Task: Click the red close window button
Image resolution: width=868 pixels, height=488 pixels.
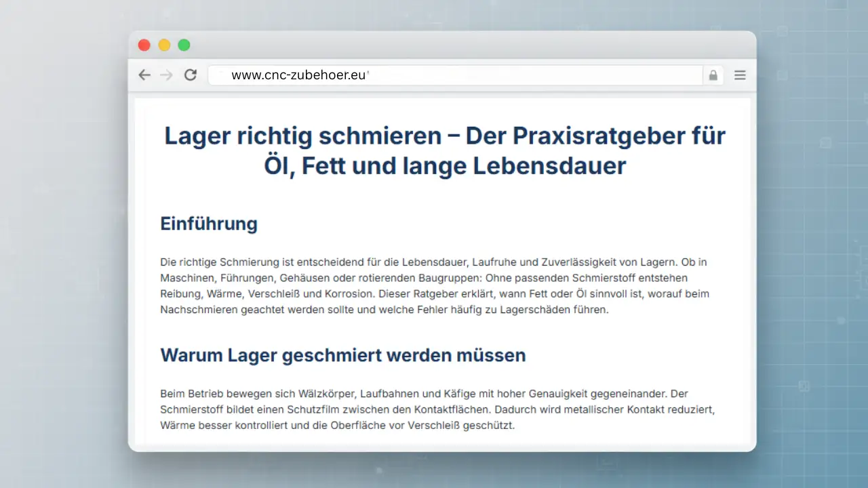Action: click(x=144, y=45)
